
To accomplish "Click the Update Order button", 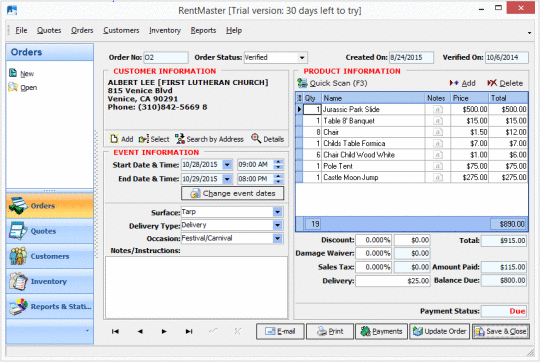I will click(x=439, y=331).
